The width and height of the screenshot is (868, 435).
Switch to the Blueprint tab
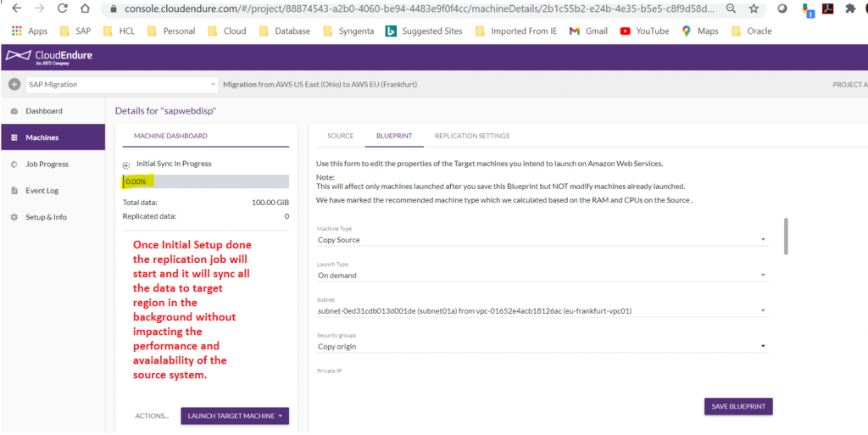point(394,136)
